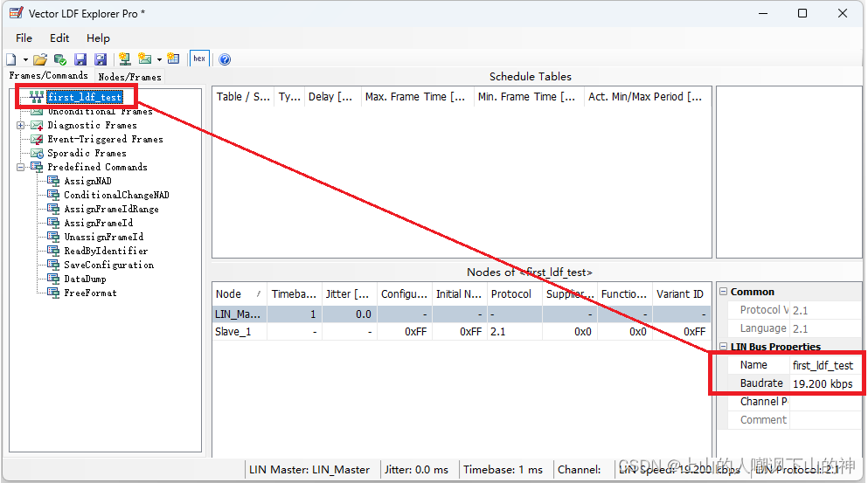This screenshot has width=868, height=483.
Task: Click the Jitter: 0.0 ms status entry
Action: tap(417, 470)
